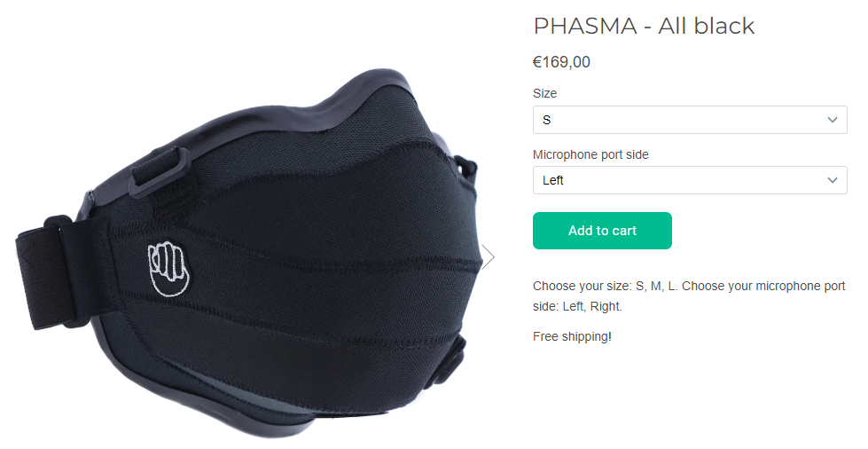Click the chevron in the Size selector

(832, 120)
